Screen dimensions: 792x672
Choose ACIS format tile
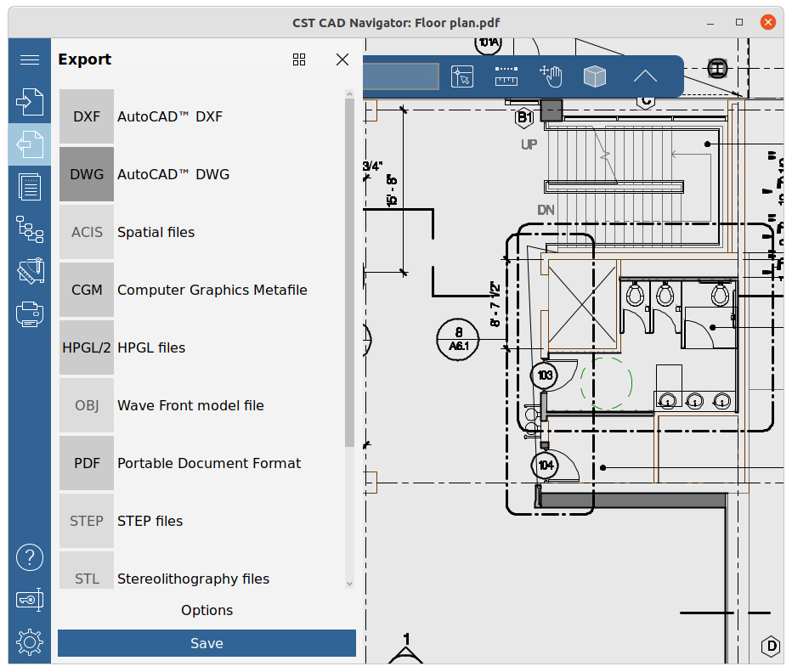coord(87,232)
